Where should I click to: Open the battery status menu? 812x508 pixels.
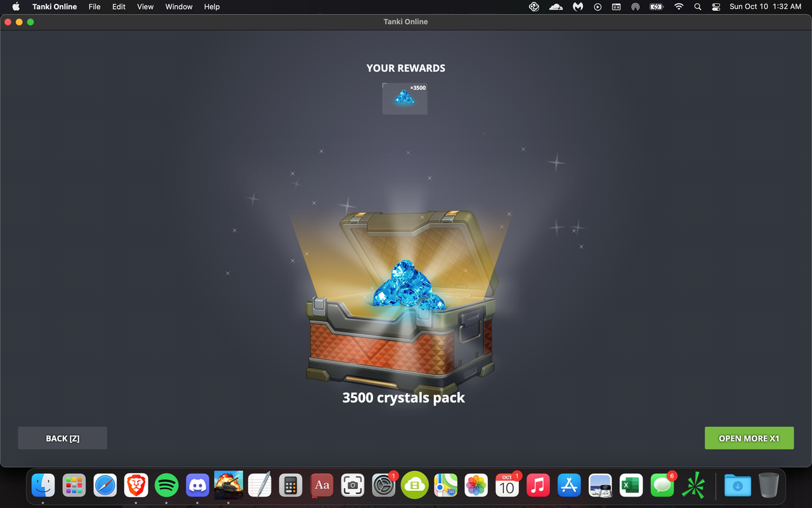(657, 6)
